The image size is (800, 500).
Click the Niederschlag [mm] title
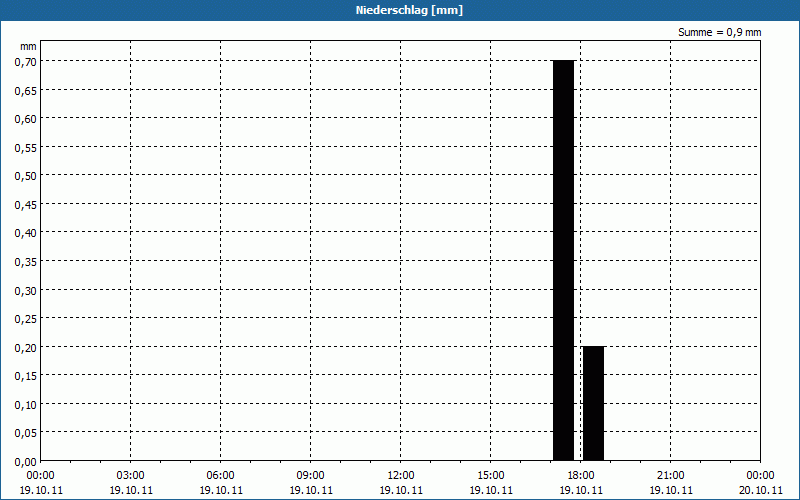coord(409,10)
